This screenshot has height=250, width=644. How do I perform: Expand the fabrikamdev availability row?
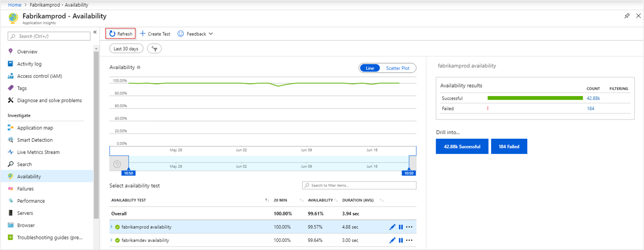click(x=111, y=240)
